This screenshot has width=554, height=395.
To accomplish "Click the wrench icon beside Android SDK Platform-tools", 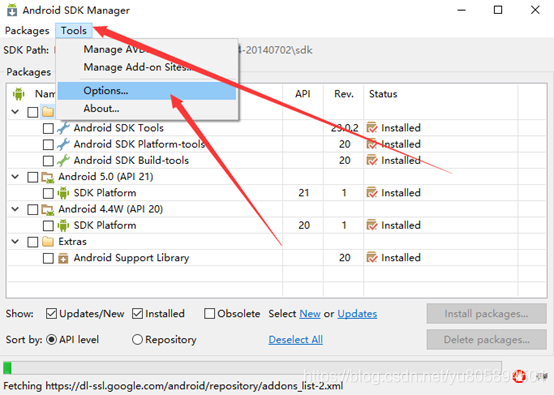I will [x=63, y=144].
